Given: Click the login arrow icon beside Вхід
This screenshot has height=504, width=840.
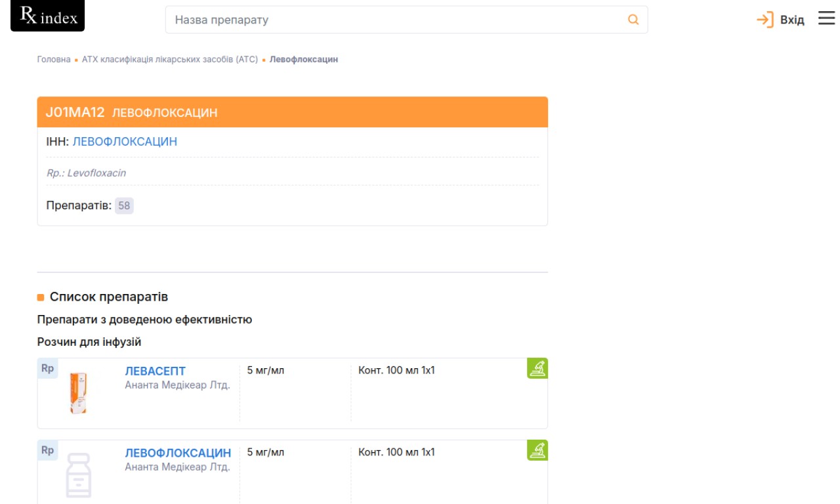Looking at the screenshot, I should click(x=765, y=20).
